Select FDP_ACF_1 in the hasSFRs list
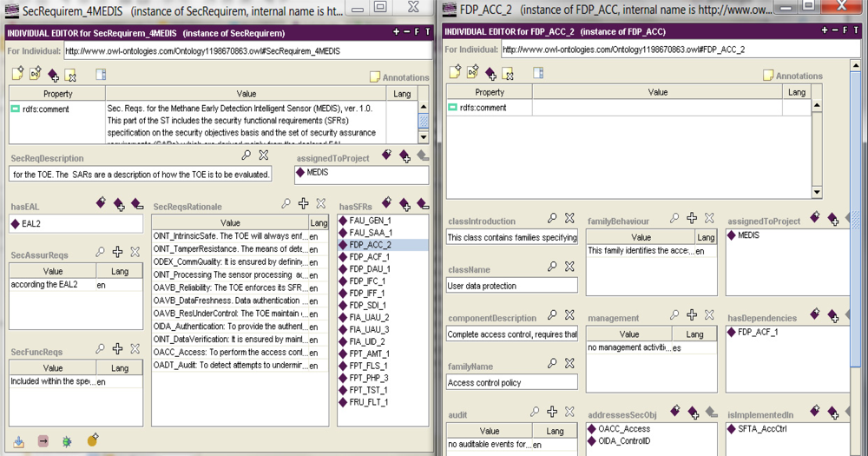 370,257
